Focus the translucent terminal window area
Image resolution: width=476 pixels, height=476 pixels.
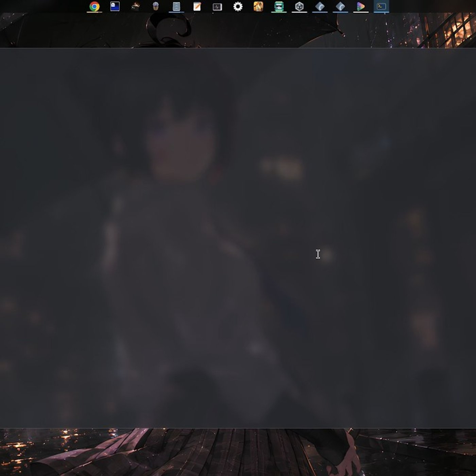click(x=238, y=238)
